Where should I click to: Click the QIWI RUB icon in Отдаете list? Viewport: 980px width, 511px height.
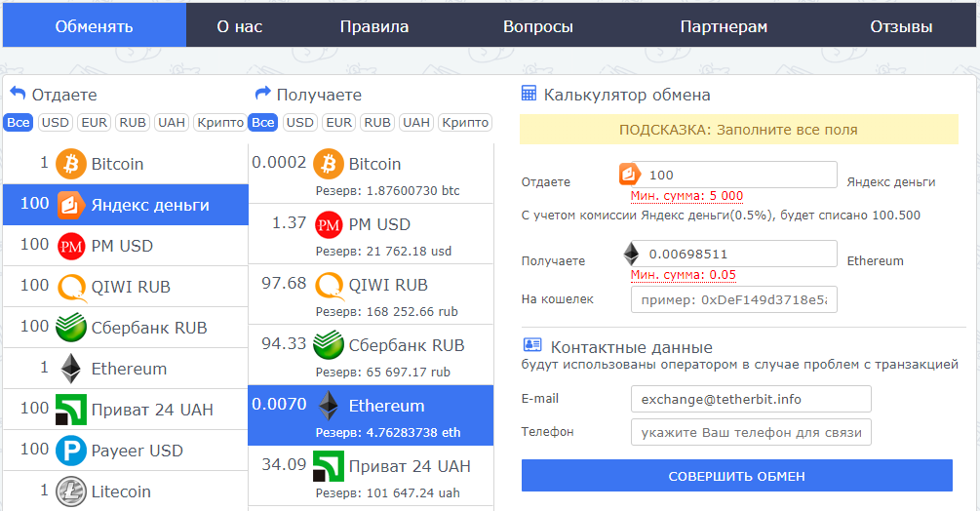(x=71, y=288)
